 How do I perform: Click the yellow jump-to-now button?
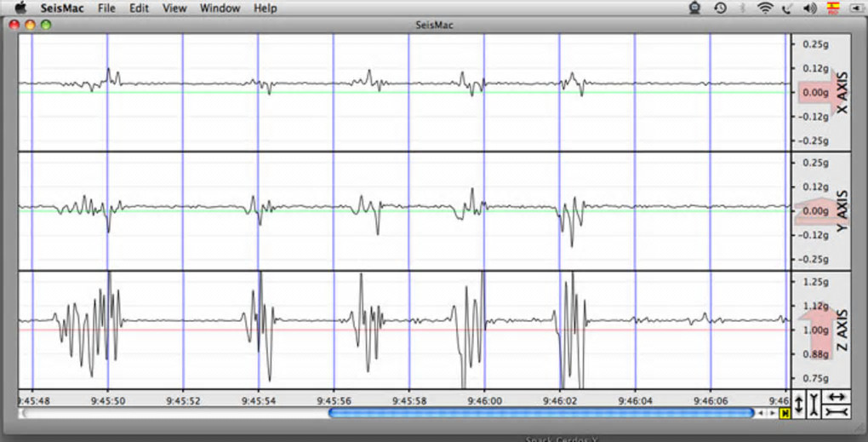pos(785,413)
